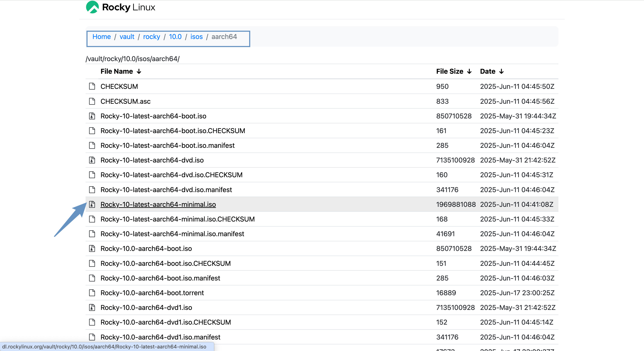The image size is (644, 351).
Task: Click the file icon beside Rocky-10-latest-aarch64-dvd.iso.manifest
Action: tap(92, 190)
